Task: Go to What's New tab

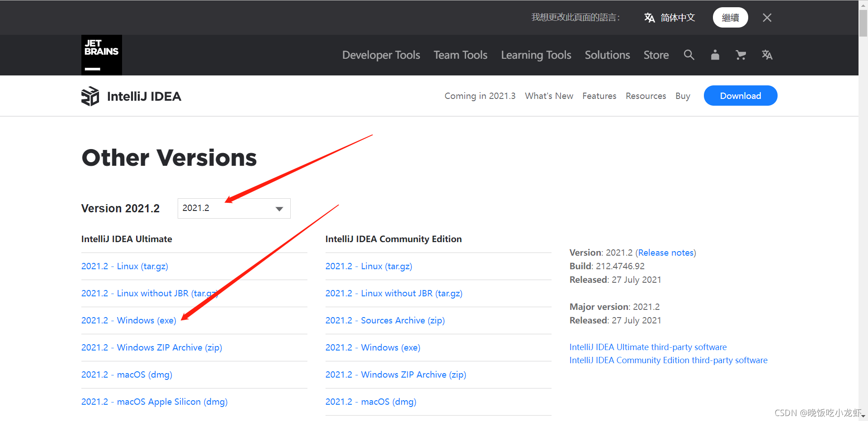Action: [x=549, y=96]
